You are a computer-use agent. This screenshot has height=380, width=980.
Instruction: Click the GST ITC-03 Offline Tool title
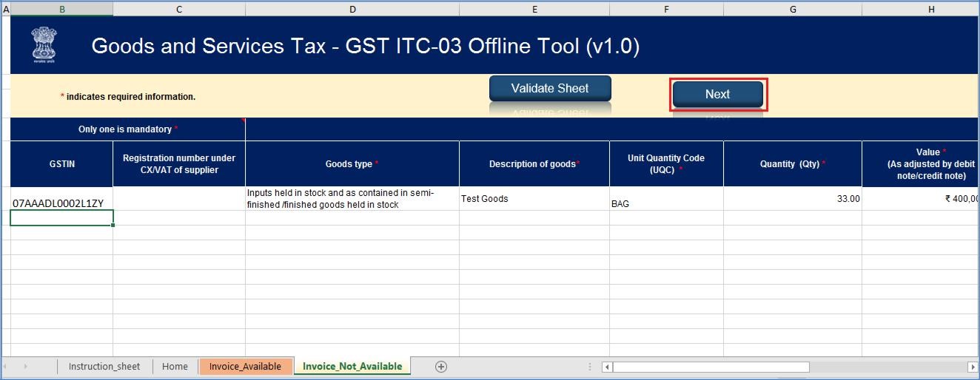366,46
